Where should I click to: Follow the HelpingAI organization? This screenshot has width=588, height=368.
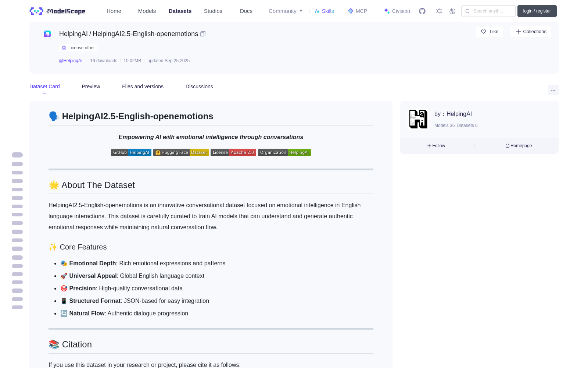pos(436,146)
